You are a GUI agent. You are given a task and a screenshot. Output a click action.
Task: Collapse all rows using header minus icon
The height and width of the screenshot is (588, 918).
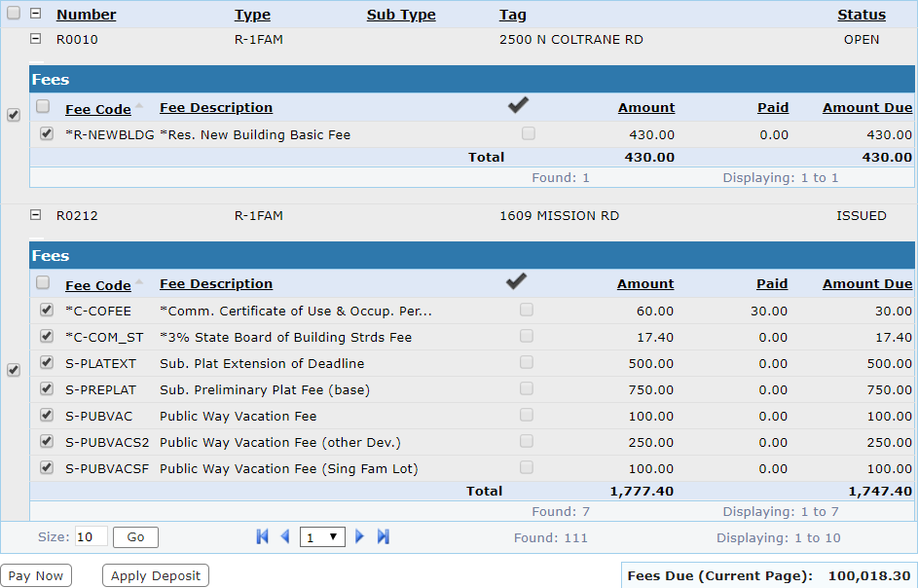36,14
